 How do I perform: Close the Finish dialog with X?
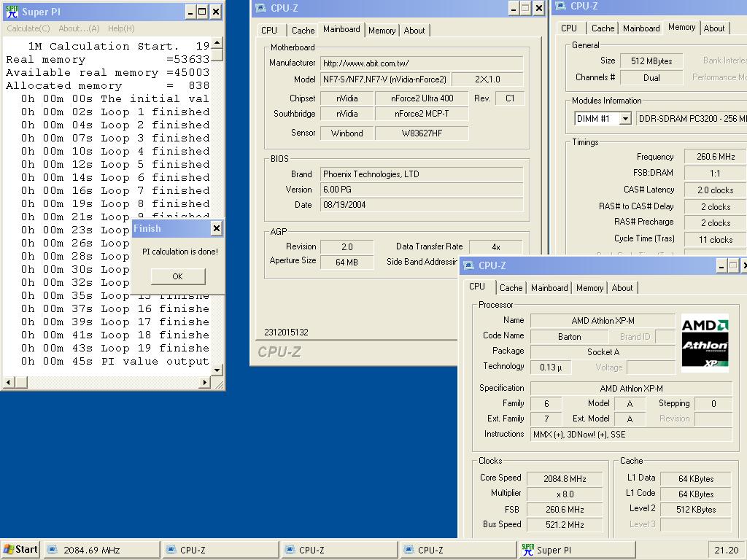pyautogui.click(x=216, y=228)
